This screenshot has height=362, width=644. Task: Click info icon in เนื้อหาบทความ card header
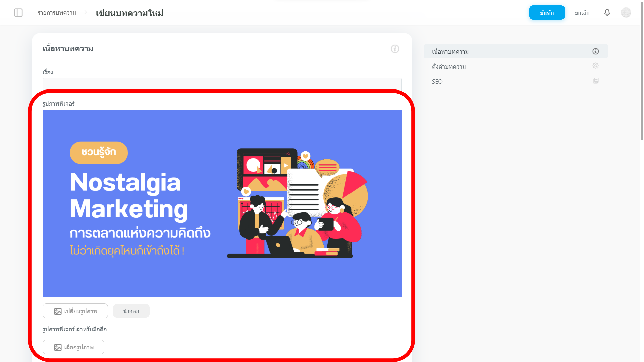tap(395, 49)
